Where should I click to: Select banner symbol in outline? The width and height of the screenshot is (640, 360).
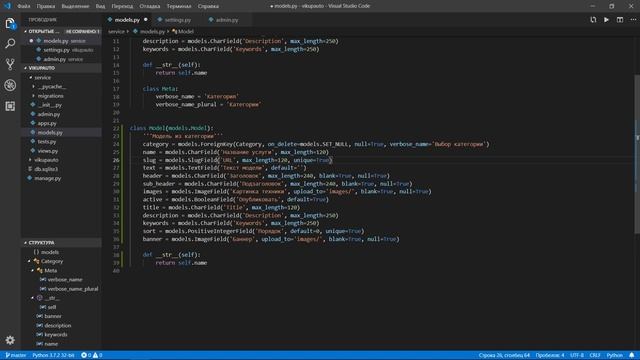(x=53, y=316)
